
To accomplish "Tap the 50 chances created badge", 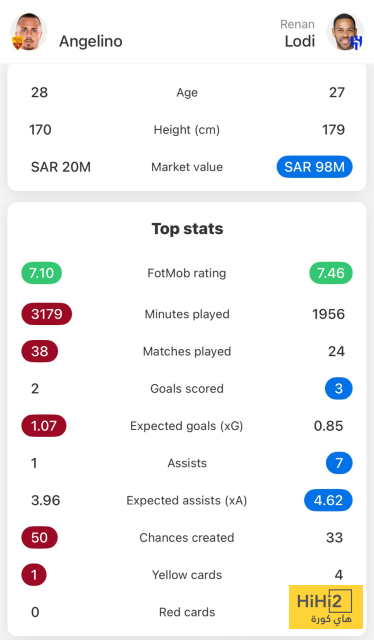I will click(x=40, y=538).
